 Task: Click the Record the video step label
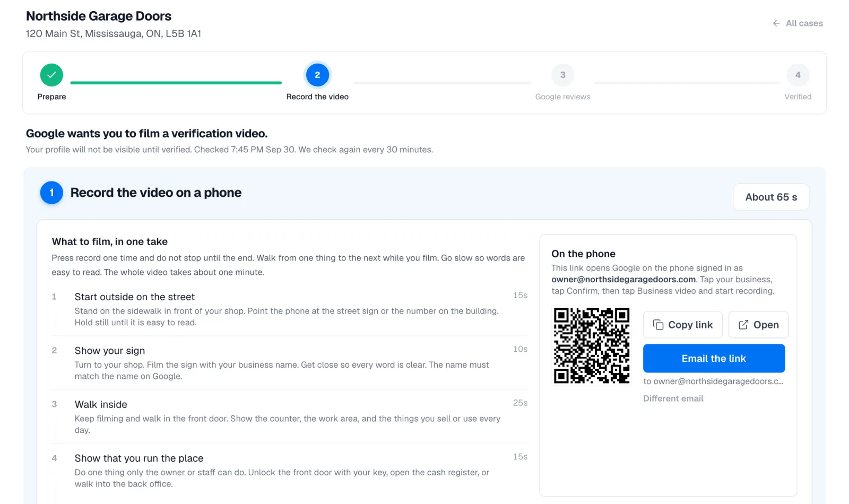click(317, 97)
